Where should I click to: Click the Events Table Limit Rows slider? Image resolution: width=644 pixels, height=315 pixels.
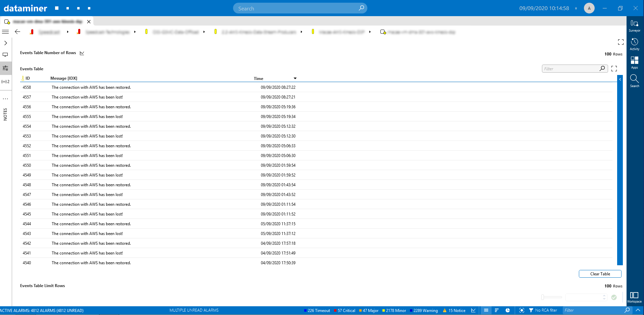coord(551,297)
